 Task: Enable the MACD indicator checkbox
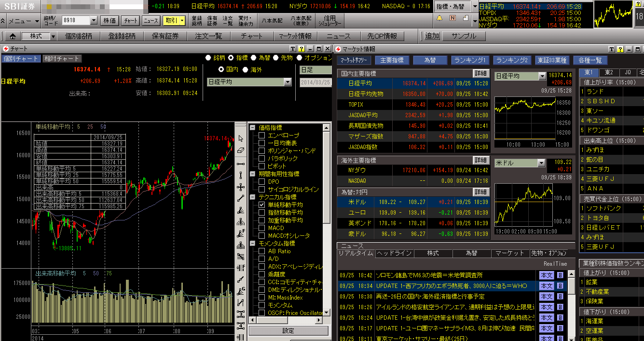tap(262, 228)
